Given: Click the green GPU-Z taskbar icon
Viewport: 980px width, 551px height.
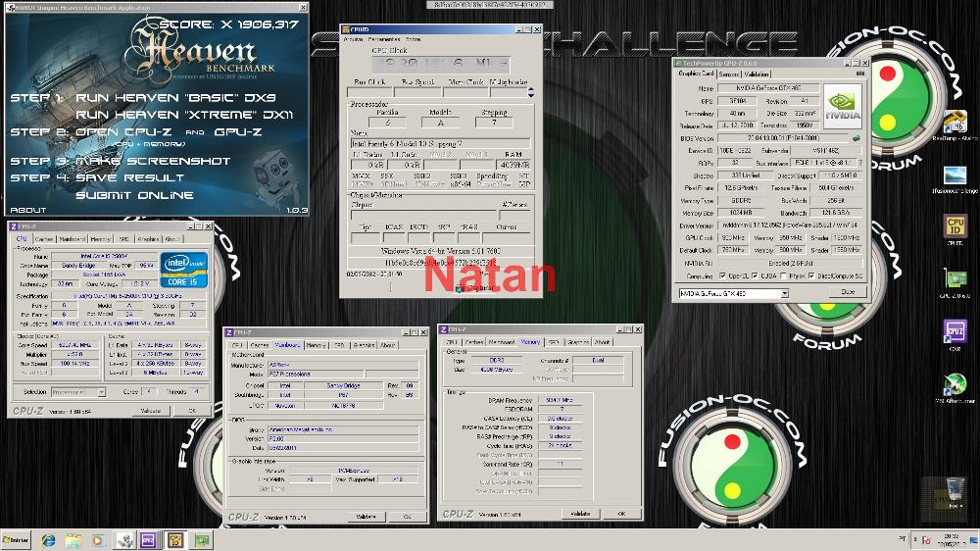Looking at the screenshot, I should click(202, 540).
